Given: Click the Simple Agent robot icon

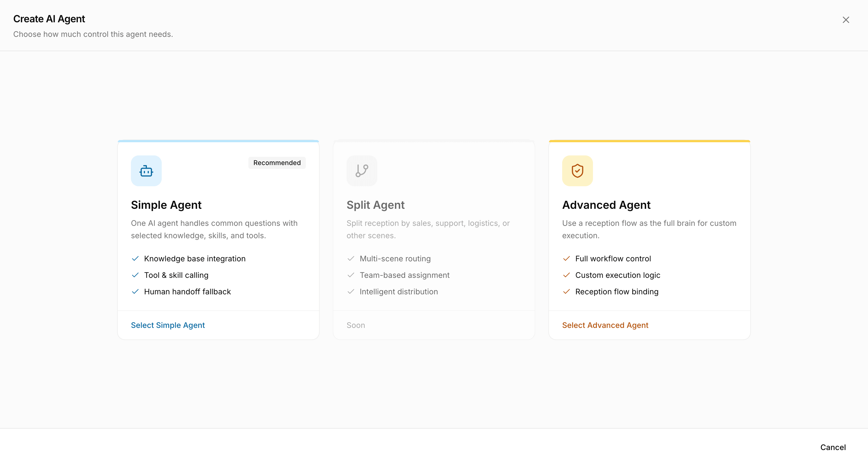Looking at the screenshot, I should [x=146, y=171].
